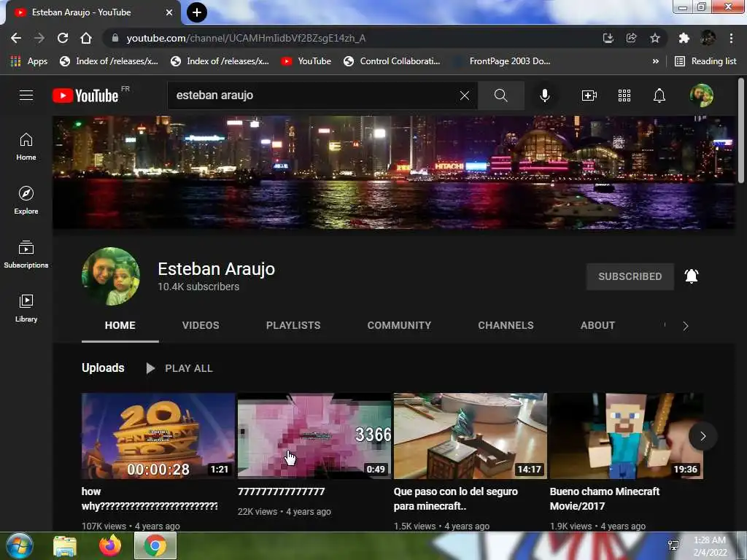Switch to the VIDEOS tab
747x560 pixels.
click(x=201, y=325)
